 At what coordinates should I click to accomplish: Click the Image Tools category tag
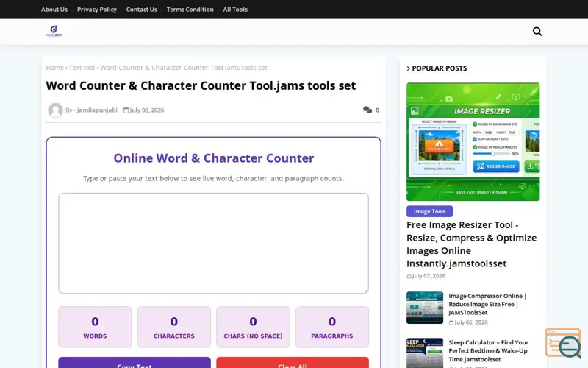[429, 211]
